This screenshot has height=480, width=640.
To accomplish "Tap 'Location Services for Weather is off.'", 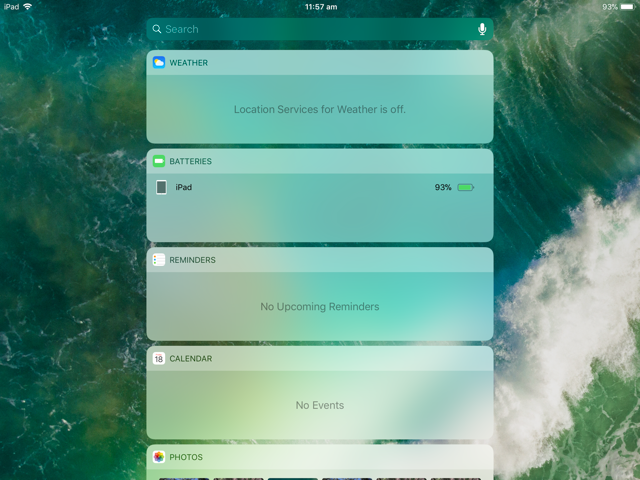I will pos(320,109).
